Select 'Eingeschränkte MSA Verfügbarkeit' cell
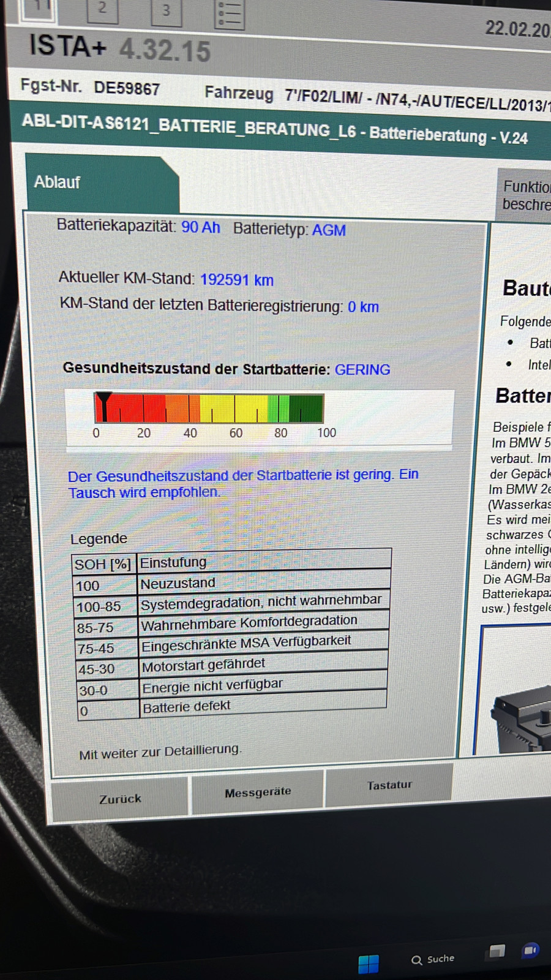The image size is (551, 980). [x=264, y=643]
